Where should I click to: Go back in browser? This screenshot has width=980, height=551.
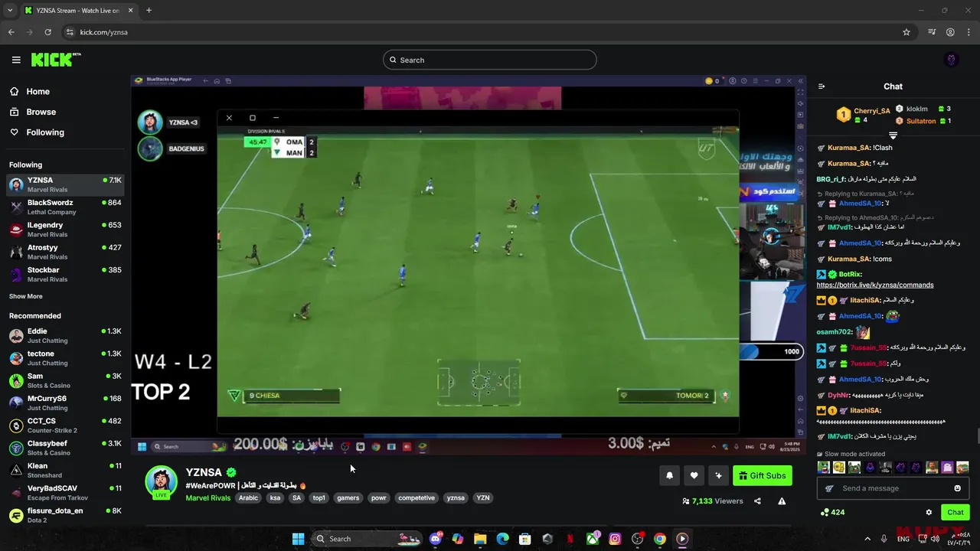[11, 32]
